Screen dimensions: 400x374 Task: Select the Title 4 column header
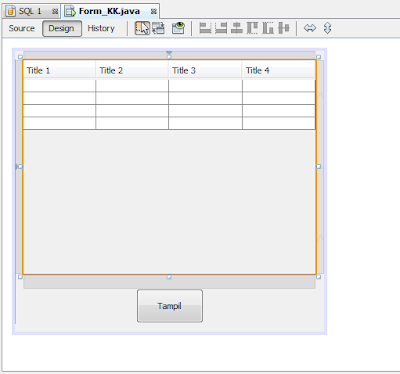(278, 70)
